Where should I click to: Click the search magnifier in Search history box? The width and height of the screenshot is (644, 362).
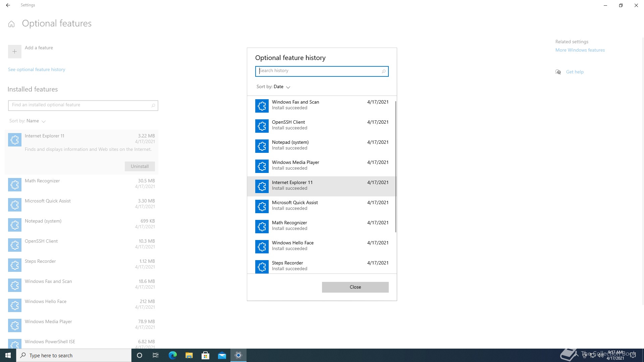tap(384, 71)
